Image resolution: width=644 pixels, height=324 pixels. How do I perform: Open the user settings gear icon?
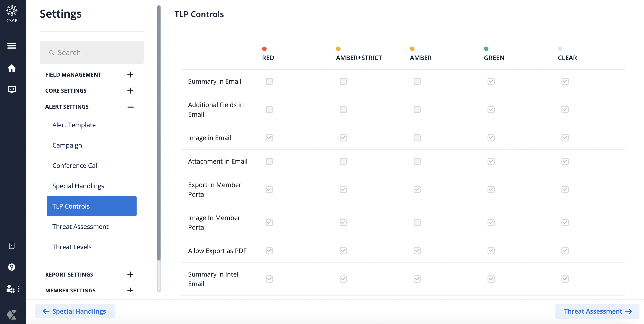click(x=10, y=289)
